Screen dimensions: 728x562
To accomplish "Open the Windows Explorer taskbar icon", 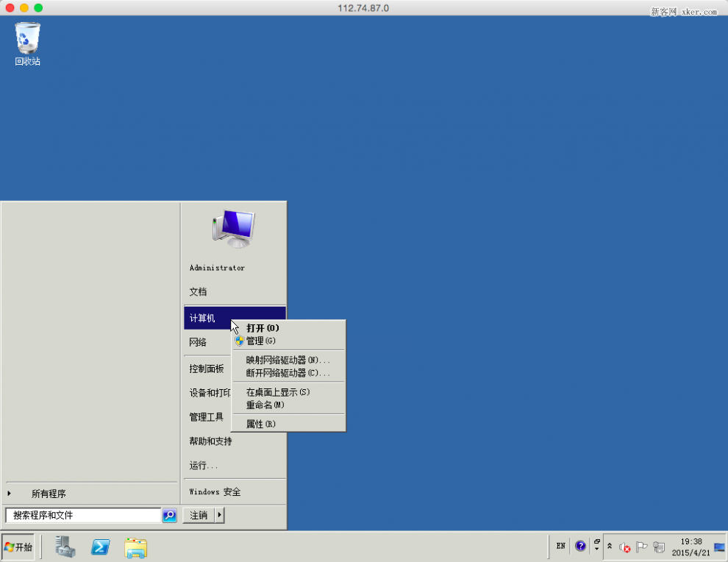I will pos(135,547).
